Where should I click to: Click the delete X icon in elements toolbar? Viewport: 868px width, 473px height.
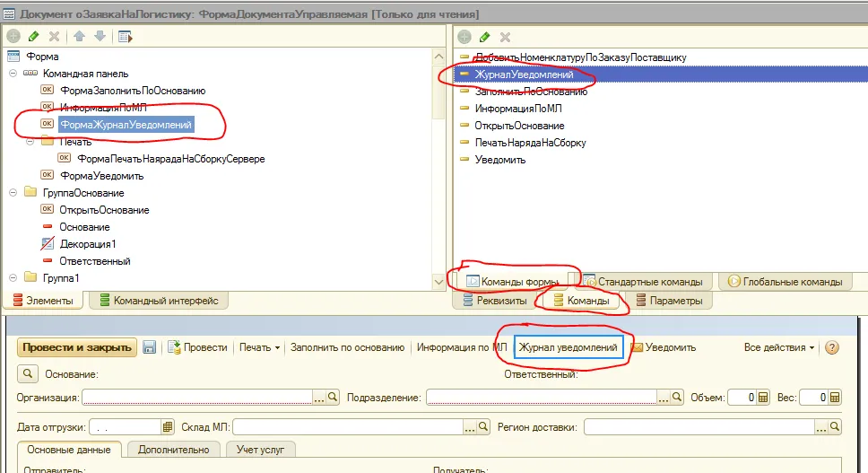pos(54,37)
